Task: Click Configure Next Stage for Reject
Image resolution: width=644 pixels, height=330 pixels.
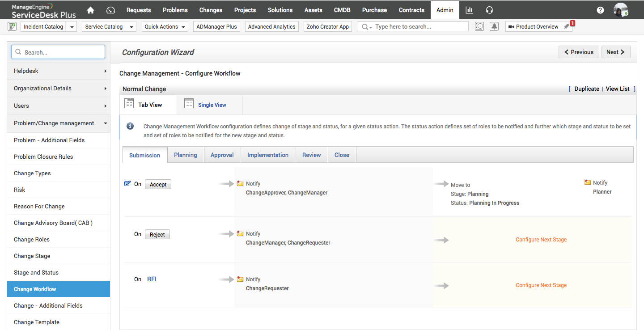Action: click(541, 240)
